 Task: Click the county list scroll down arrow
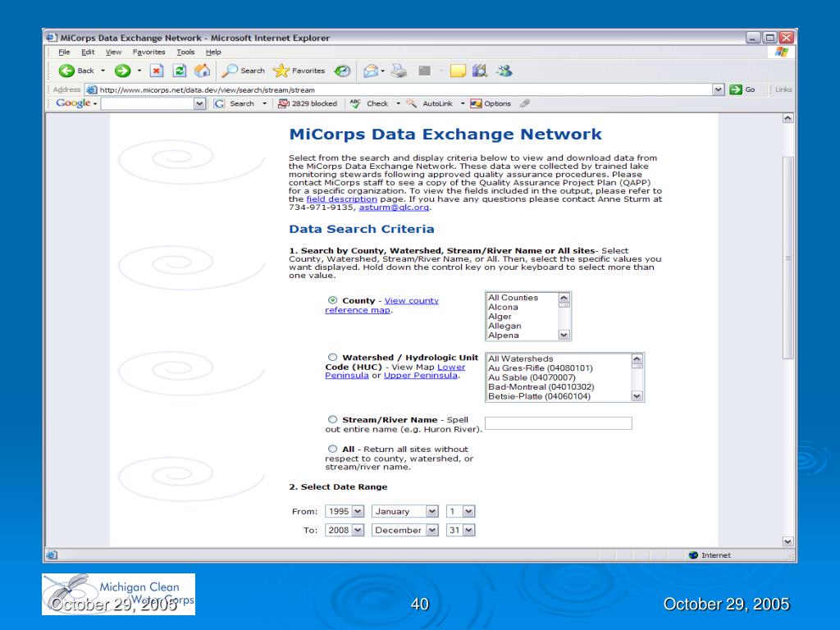click(564, 335)
